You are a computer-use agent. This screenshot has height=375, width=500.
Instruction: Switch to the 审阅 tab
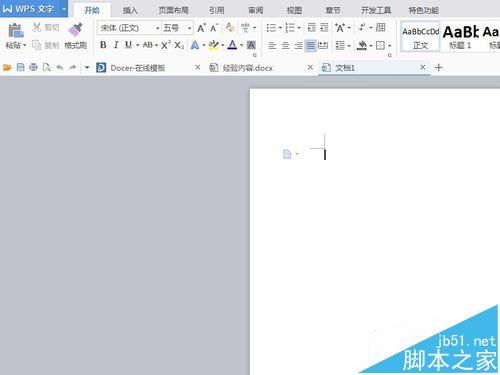coord(256,10)
